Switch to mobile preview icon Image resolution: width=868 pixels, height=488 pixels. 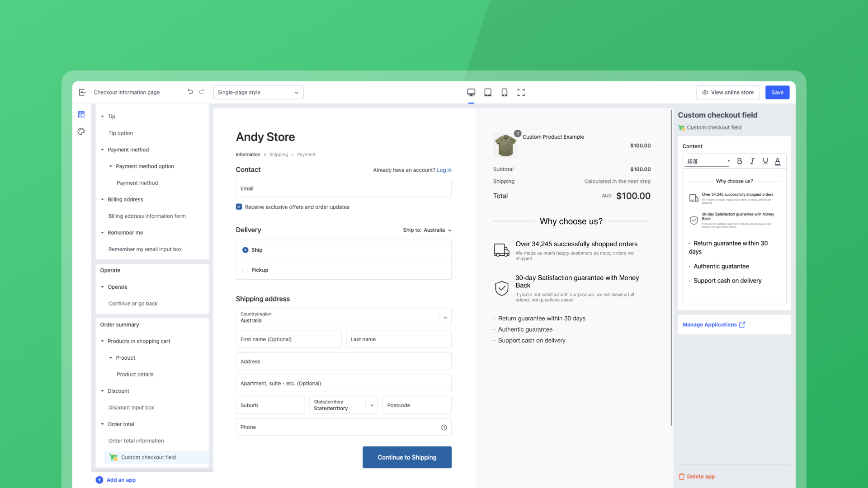pos(504,92)
